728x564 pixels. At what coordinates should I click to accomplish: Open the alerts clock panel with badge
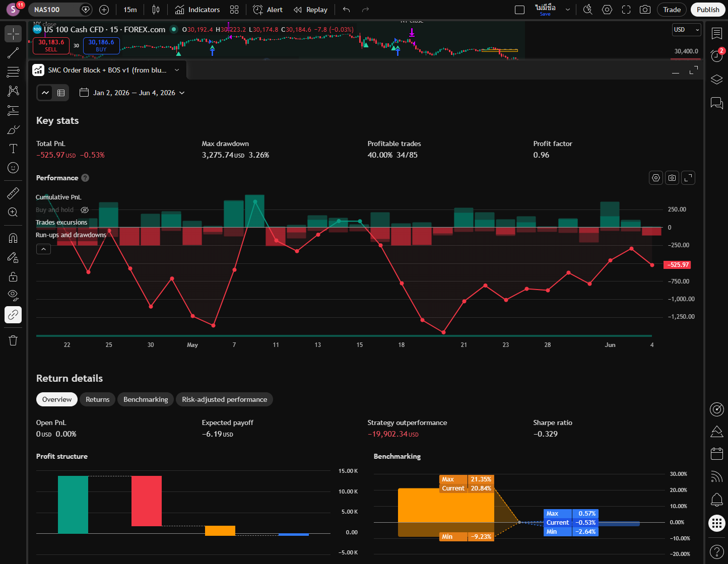[x=716, y=55]
